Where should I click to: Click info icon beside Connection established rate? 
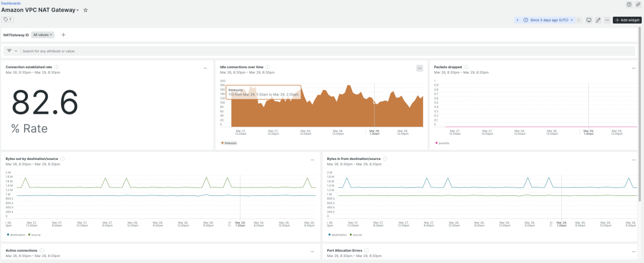coord(56,67)
